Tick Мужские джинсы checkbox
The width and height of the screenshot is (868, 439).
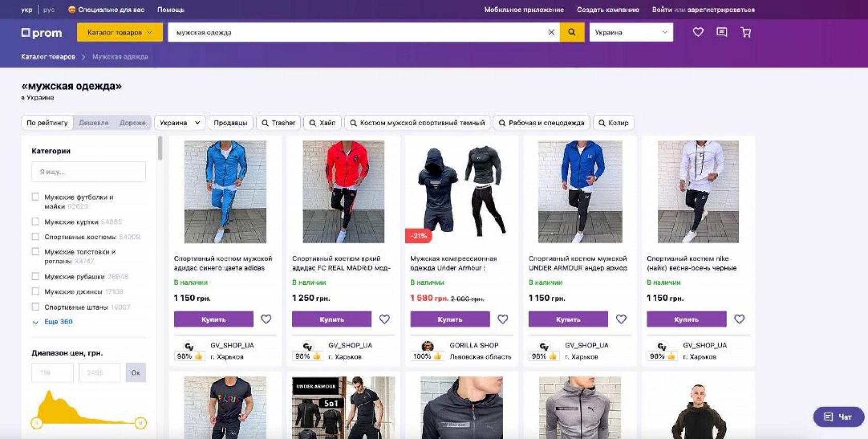[x=36, y=292]
